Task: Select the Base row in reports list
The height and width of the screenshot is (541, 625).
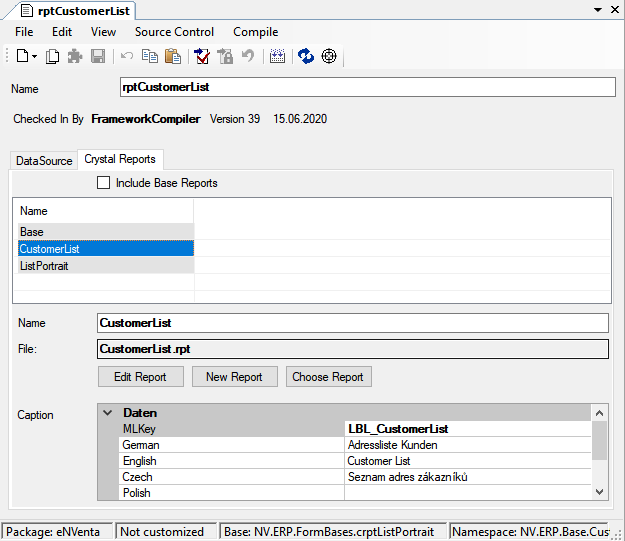Action: [x=106, y=232]
